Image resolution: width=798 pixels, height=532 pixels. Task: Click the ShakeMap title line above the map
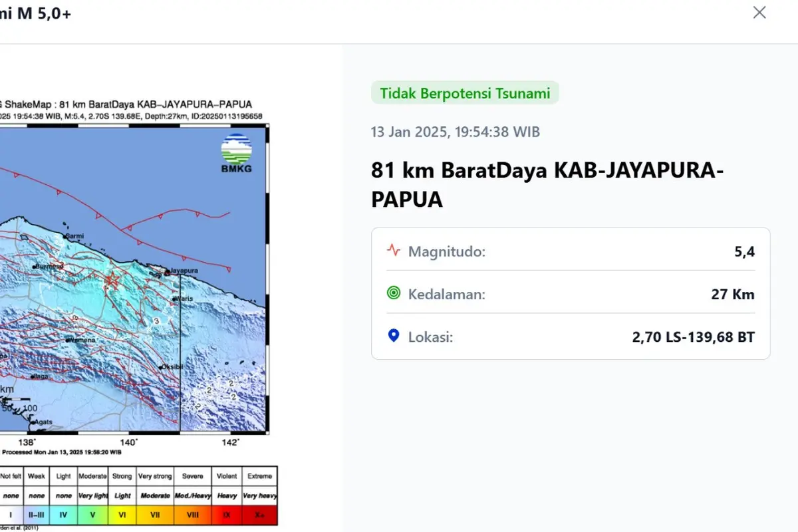pos(126,104)
